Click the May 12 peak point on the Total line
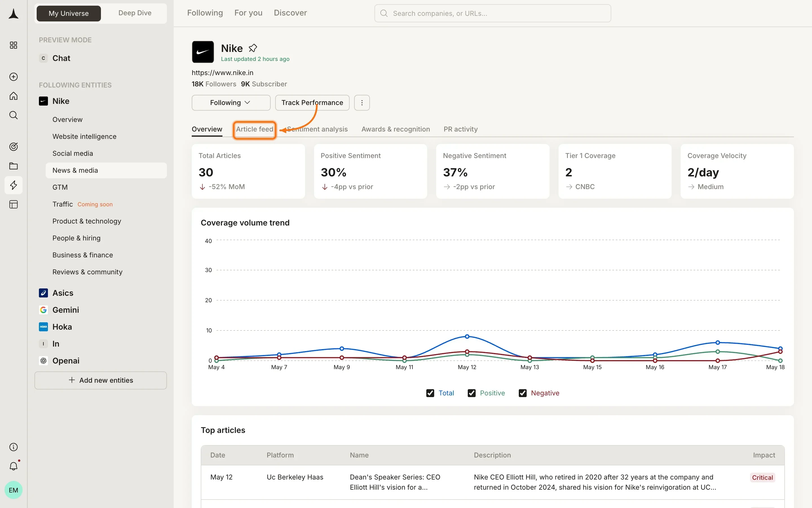 (467, 336)
